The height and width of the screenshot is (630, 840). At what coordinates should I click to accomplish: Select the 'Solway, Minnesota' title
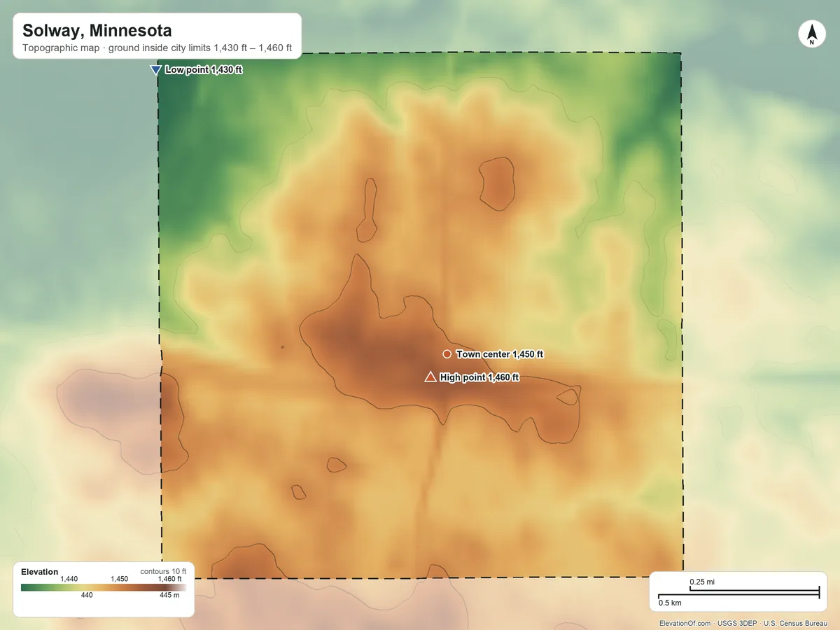coord(97,31)
